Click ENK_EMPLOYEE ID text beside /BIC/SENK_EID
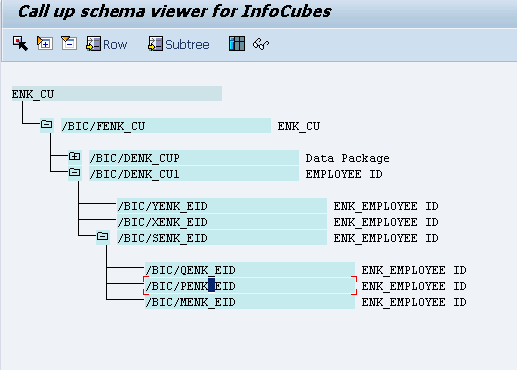 [x=386, y=238]
